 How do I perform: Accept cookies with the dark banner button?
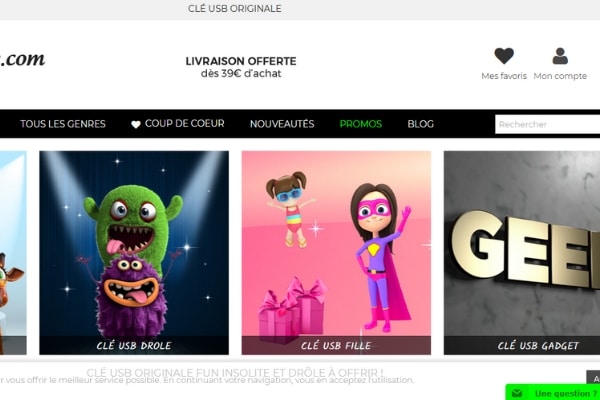click(x=593, y=379)
